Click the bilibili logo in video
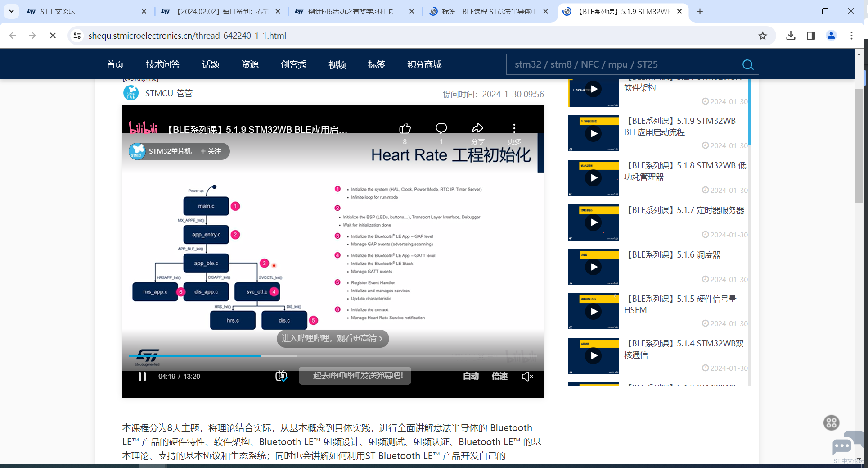Viewport: 868px width, 468px height. 143,129
